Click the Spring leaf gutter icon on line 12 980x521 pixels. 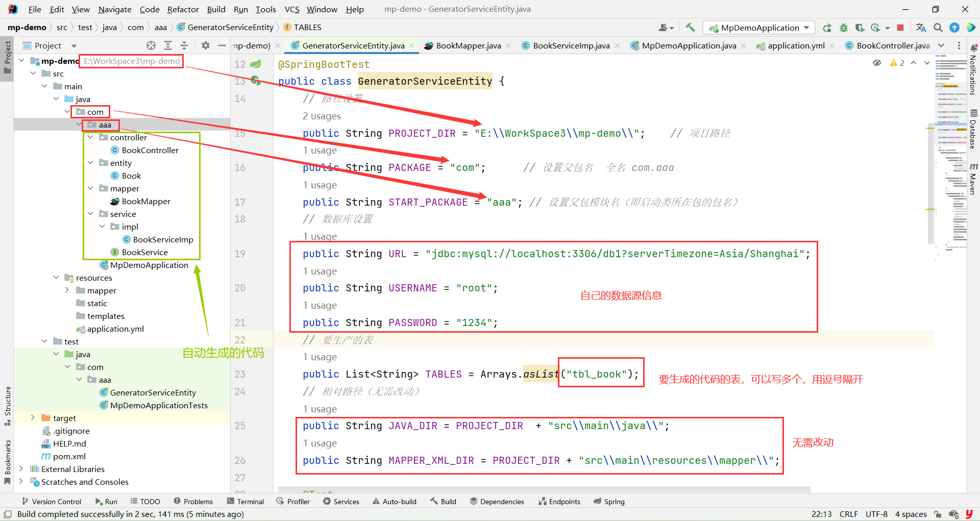pyautogui.click(x=256, y=64)
